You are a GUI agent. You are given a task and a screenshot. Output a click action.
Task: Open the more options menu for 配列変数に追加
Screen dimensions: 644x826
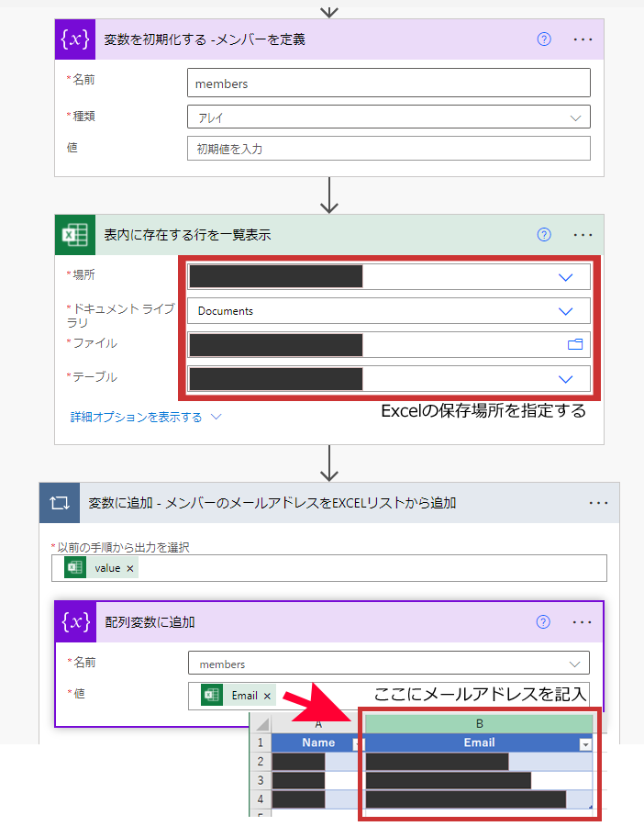pyautogui.click(x=582, y=622)
